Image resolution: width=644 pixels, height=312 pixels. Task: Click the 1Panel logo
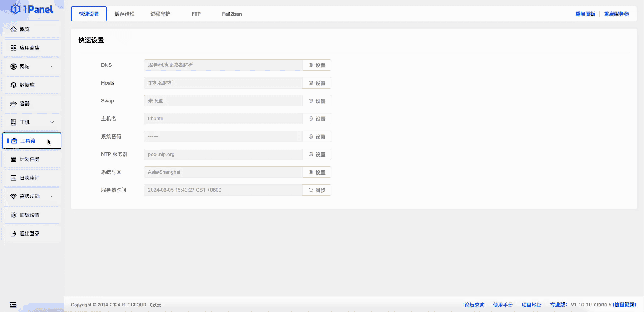point(32,9)
